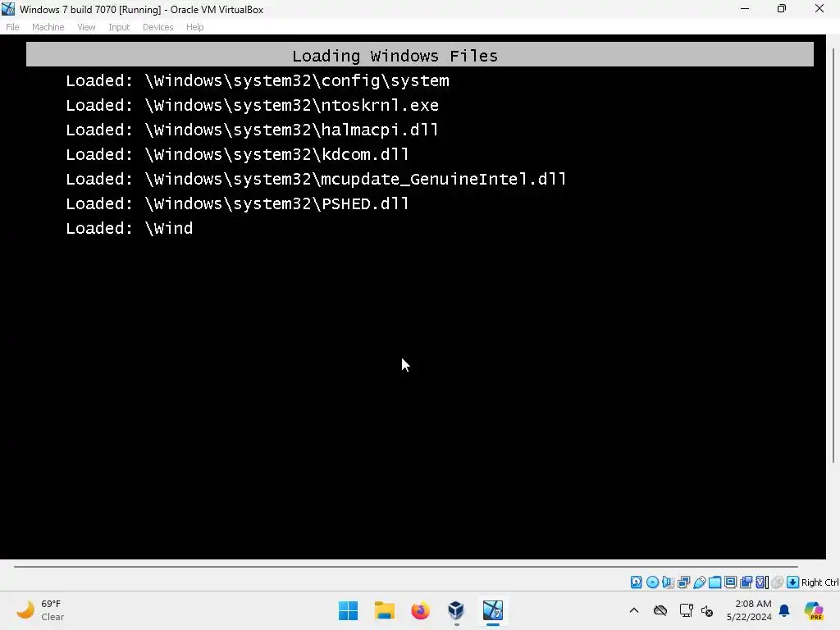This screenshot has width=840, height=630.
Task: Click the VM window horizontal scrollbar
Action: pyautogui.click(x=405, y=566)
